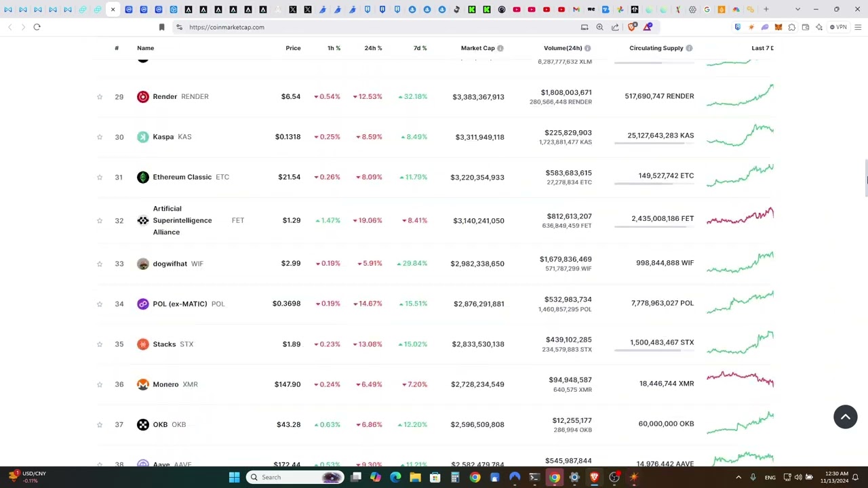The height and width of the screenshot is (488, 868).
Task: Open the MetaMask fox extension
Action: (778, 27)
